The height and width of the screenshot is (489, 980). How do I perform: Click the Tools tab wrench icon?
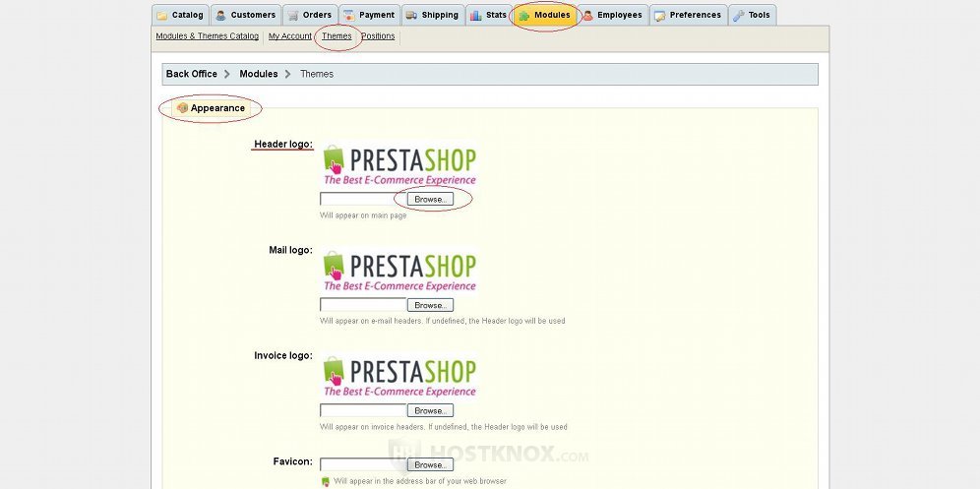(x=739, y=16)
